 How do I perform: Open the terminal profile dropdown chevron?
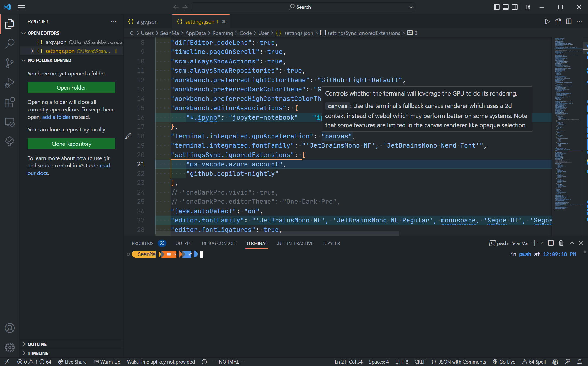[x=541, y=243]
